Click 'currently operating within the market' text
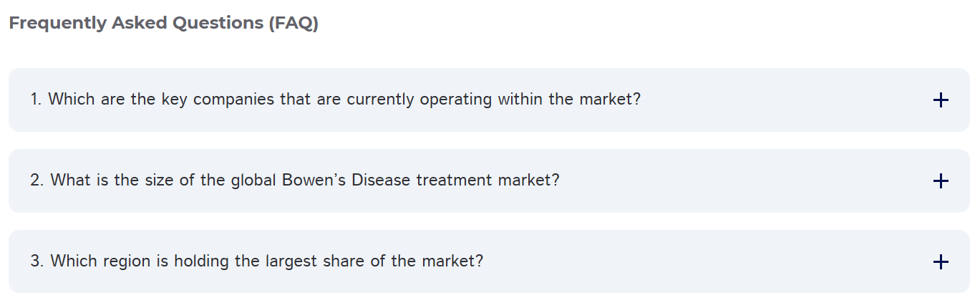Screen dimensions: 980x303 coord(494,99)
